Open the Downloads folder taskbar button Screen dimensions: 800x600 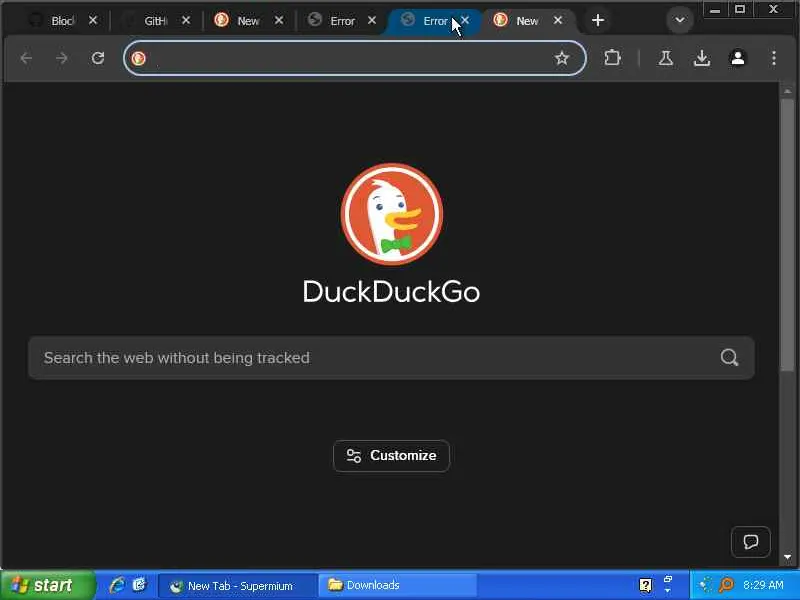(x=398, y=585)
